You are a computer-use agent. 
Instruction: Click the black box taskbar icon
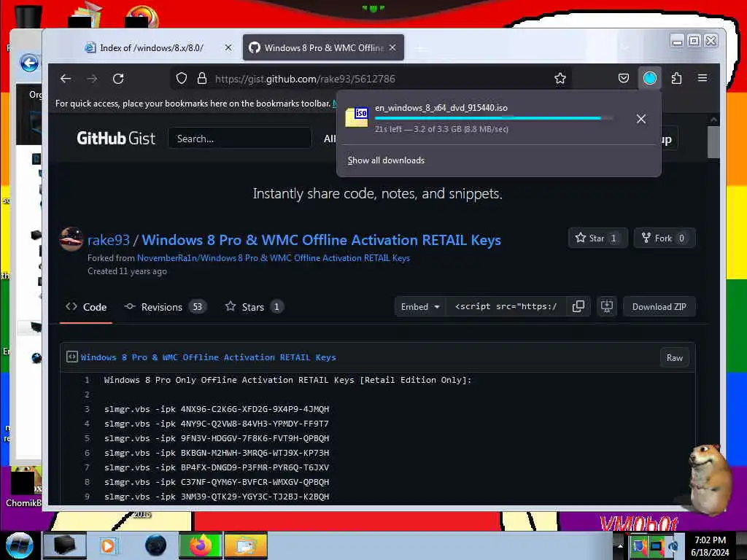coord(65,545)
